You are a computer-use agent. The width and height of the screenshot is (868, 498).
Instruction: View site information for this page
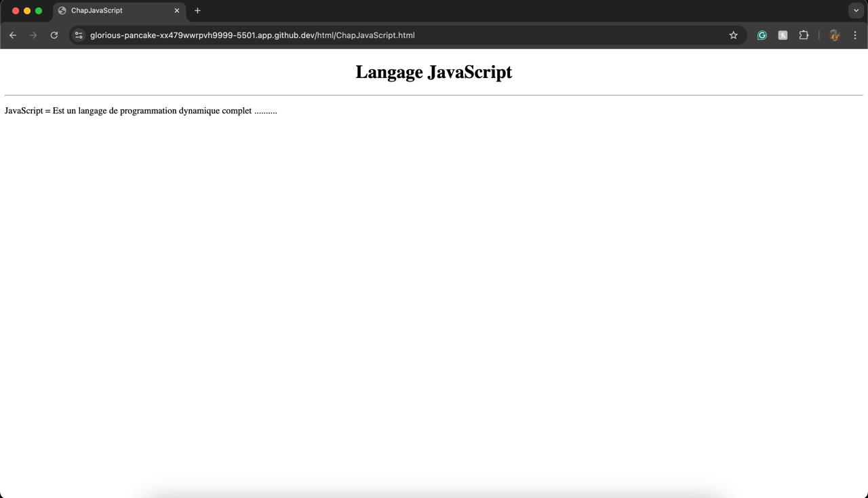(x=79, y=35)
